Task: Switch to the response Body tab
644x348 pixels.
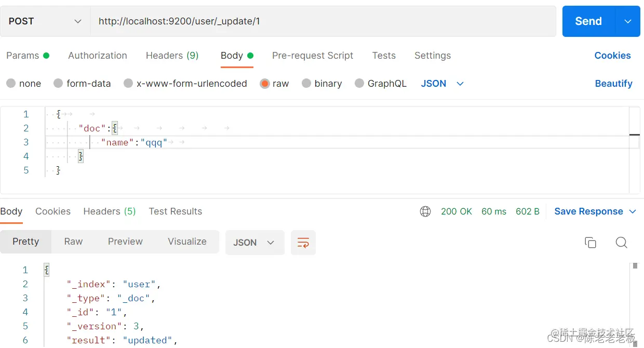Action: pyautogui.click(x=11, y=211)
